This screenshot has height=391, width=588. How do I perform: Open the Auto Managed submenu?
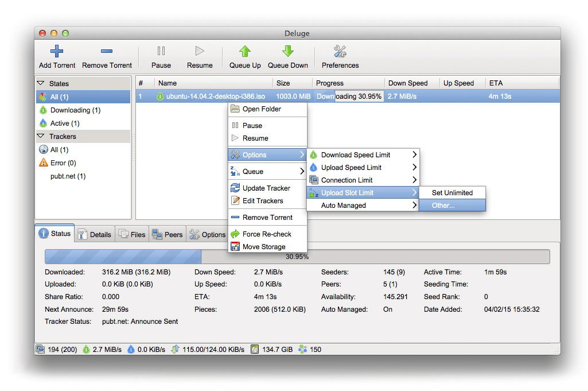tap(363, 205)
